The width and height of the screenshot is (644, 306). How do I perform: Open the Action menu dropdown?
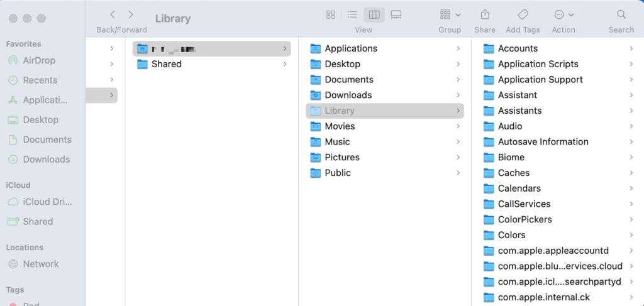pos(563,14)
